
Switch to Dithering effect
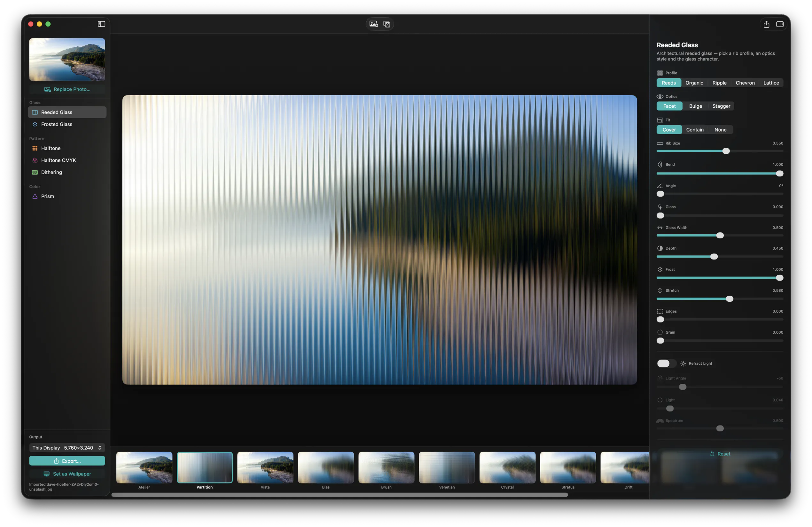67,172
